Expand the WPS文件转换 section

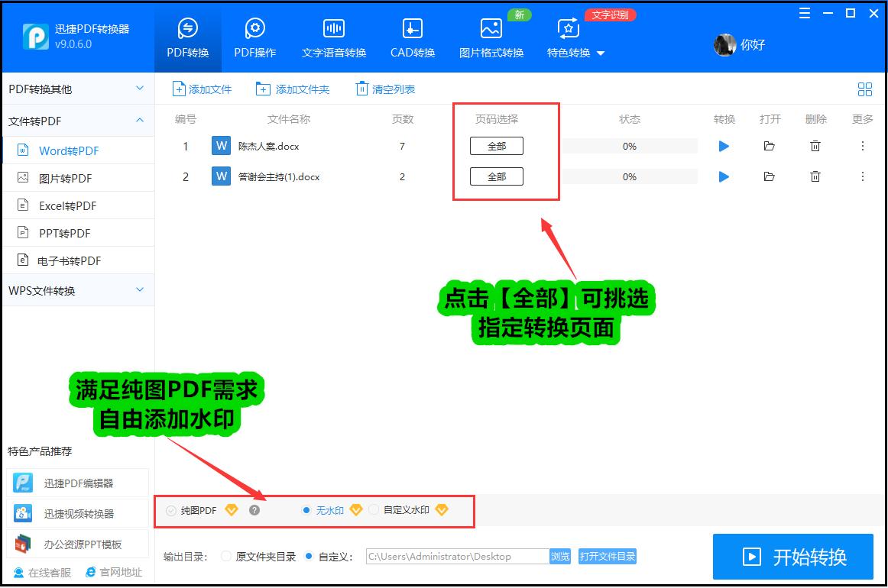click(x=76, y=290)
